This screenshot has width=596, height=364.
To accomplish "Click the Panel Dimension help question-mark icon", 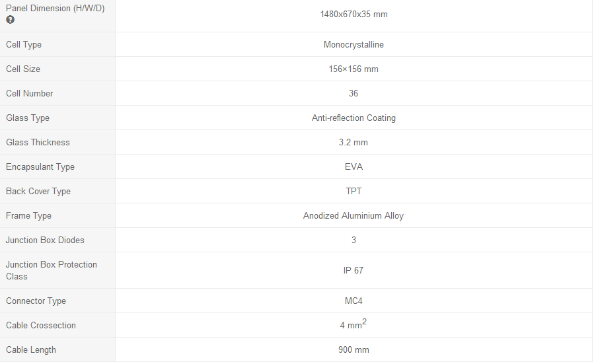I will [11, 20].
